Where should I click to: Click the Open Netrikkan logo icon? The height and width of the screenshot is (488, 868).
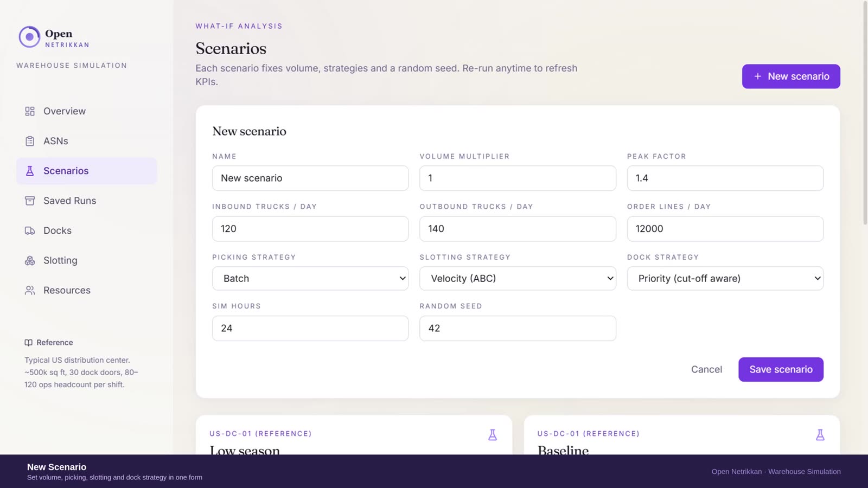tap(29, 37)
